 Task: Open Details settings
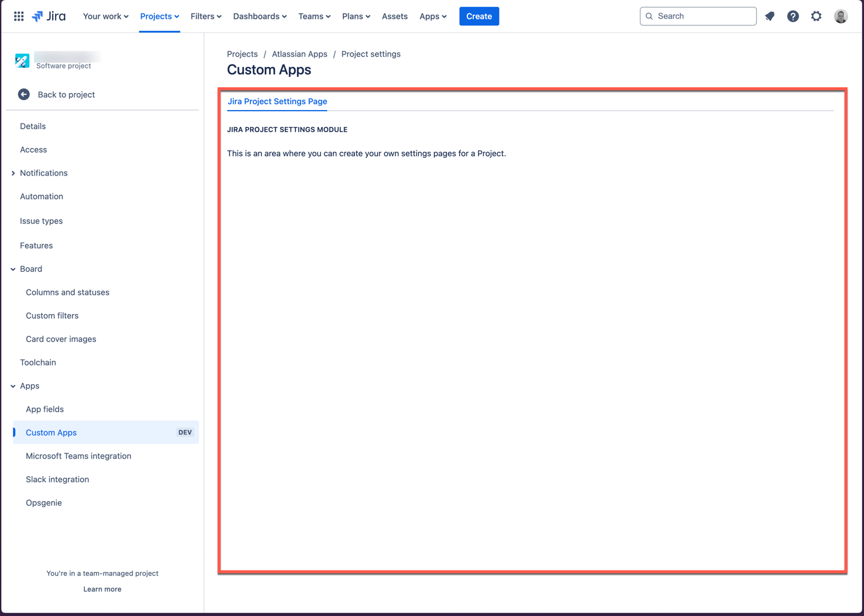[x=33, y=126]
